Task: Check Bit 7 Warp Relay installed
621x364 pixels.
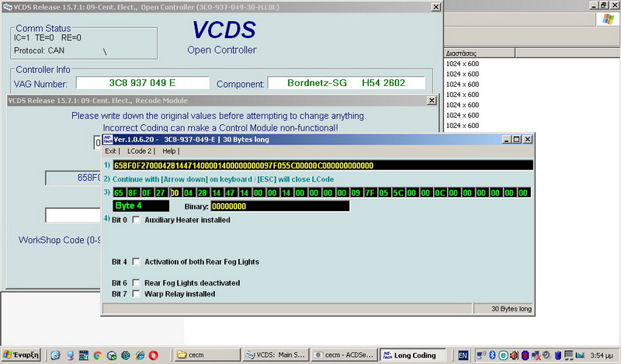Action: pyautogui.click(x=137, y=294)
